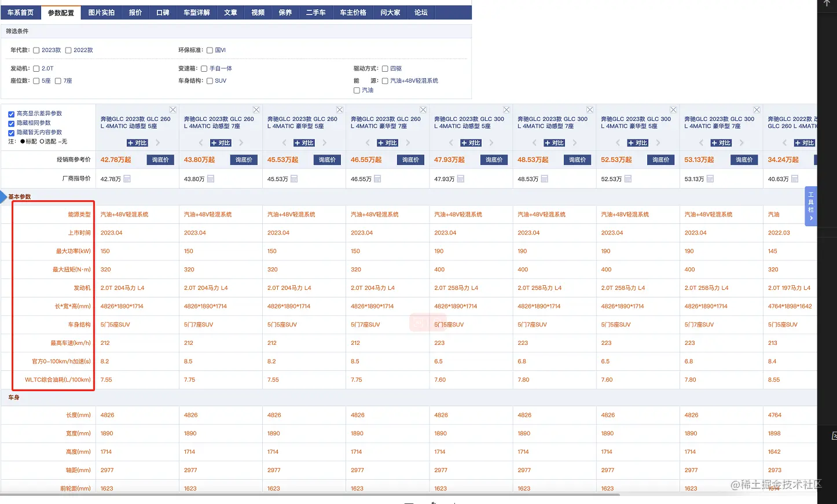Check the 2023款 year filter
This screenshot has width=837, height=504.
click(x=36, y=50)
